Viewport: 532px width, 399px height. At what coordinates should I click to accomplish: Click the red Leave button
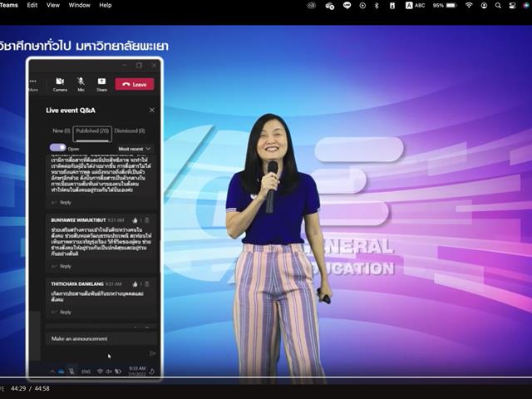point(135,84)
